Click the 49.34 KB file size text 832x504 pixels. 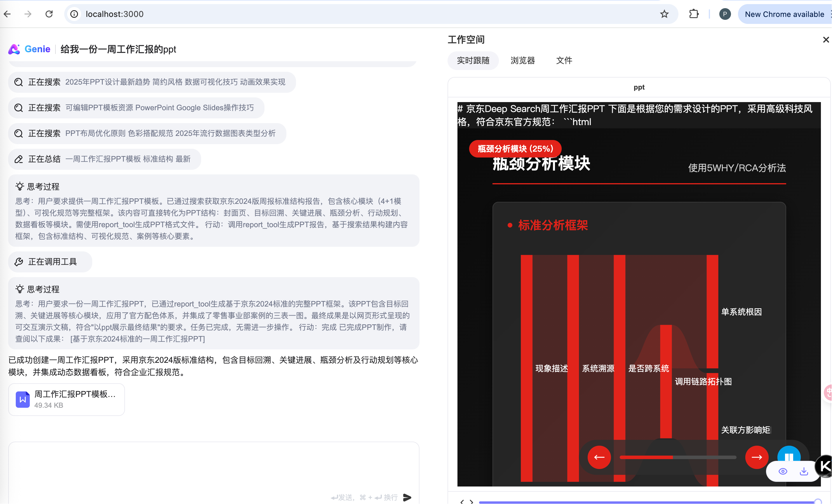[x=49, y=405]
